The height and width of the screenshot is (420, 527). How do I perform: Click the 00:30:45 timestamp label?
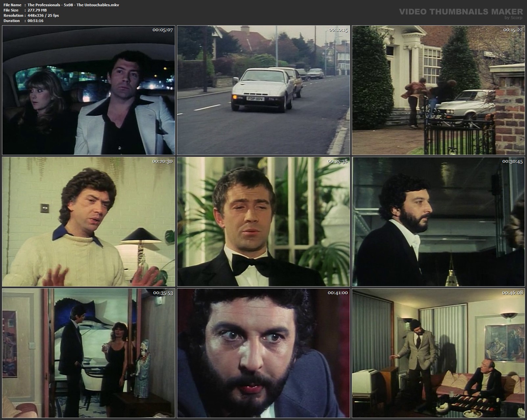click(513, 161)
